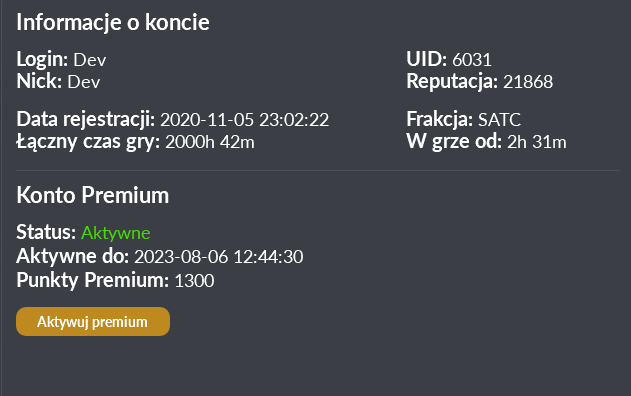631x396 pixels.
Task: Click the Aktywuj premium button
Action: (93, 322)
